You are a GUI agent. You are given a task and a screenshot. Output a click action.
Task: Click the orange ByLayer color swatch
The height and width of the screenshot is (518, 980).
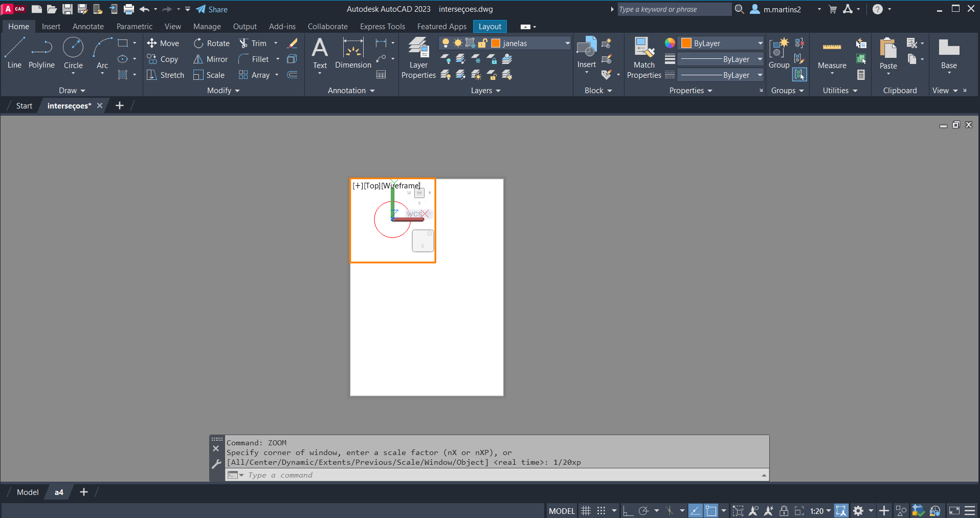click(x=686, y=44)
